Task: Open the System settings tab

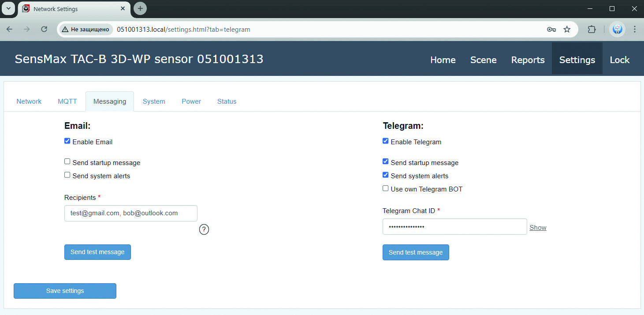Action: (154, 101)
